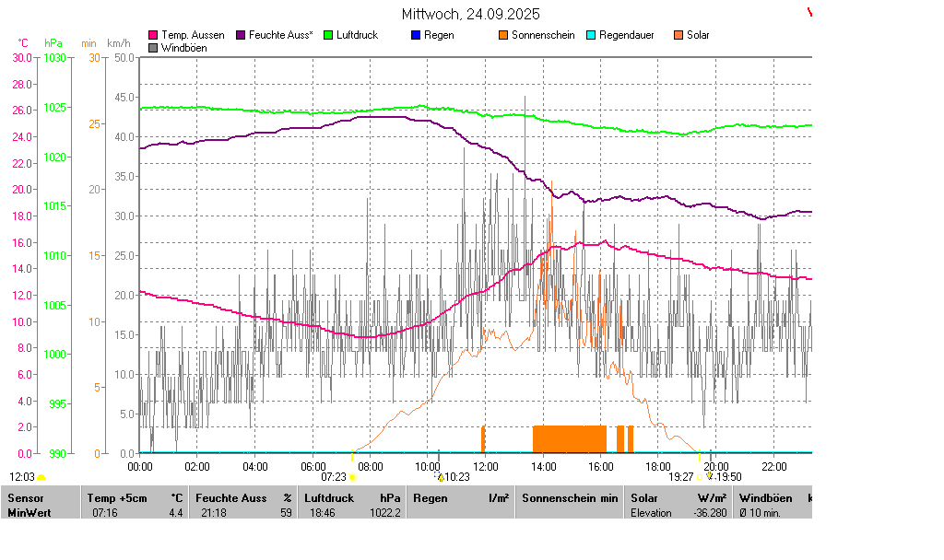The height and width of the screenshot is (560, 944).
Task: Click the chart title Mittwoch, 24.09.2025
Action: [x=471, y=15]
